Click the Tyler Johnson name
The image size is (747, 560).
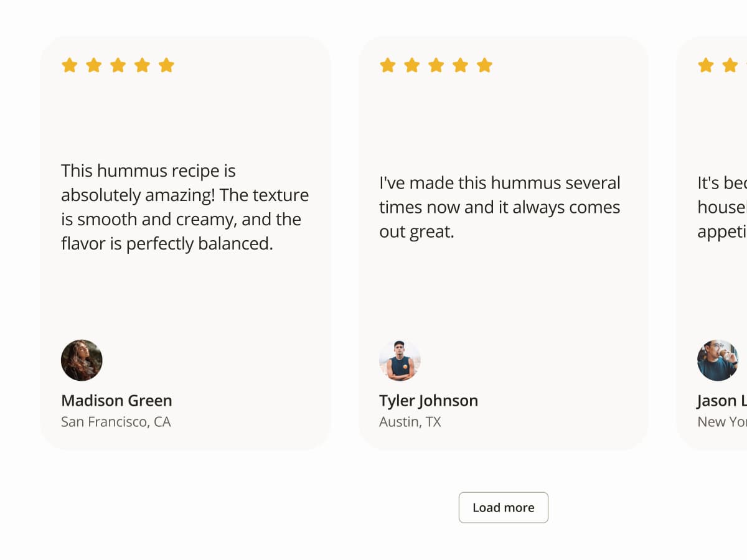coord(428,401)
